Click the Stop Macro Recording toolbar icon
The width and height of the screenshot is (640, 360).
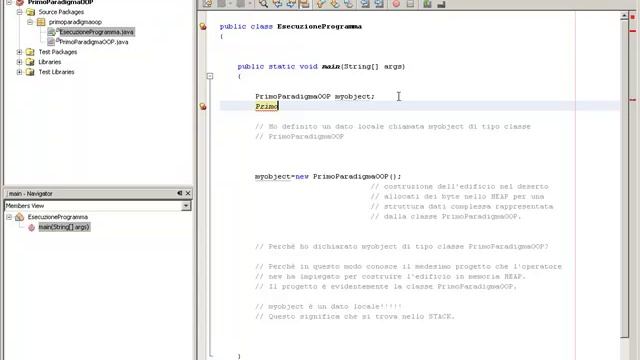click(410, 4)
